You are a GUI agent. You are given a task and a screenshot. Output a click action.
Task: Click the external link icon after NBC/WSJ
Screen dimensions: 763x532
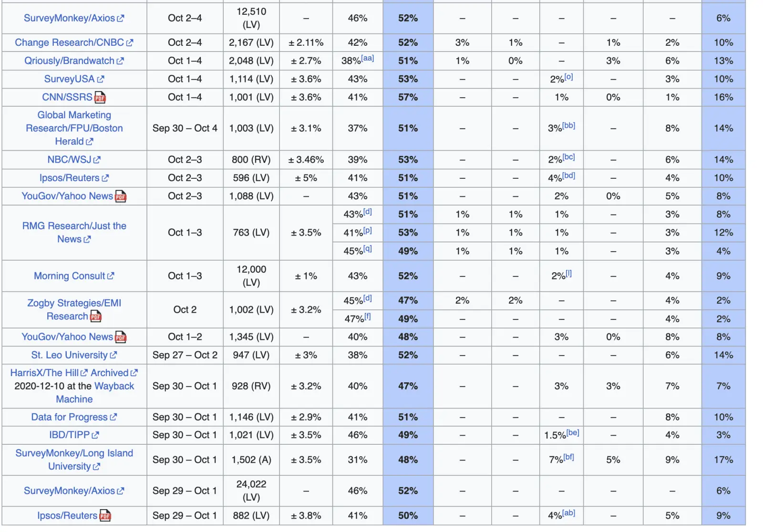coord(97,160)
